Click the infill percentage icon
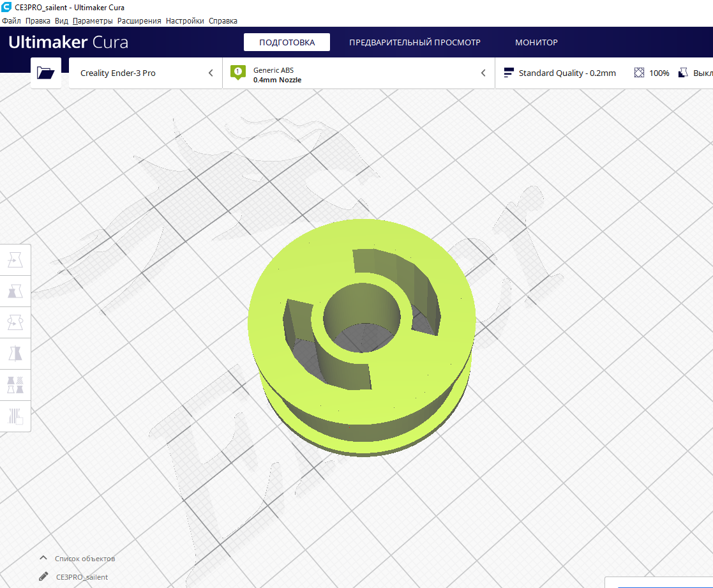Viewport: 713px width, 588px height. [x=639, y=73]
